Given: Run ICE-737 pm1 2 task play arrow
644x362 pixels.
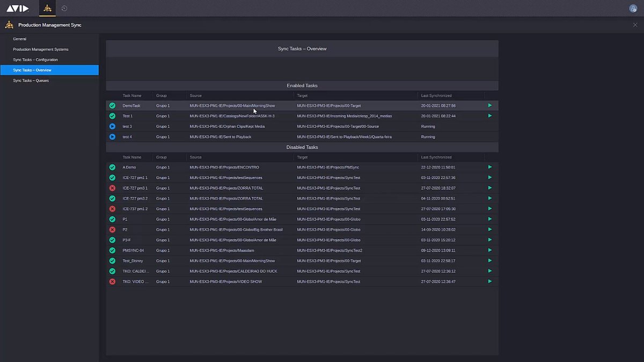Looking at the screenshot, I should click(x=490, y=209).
